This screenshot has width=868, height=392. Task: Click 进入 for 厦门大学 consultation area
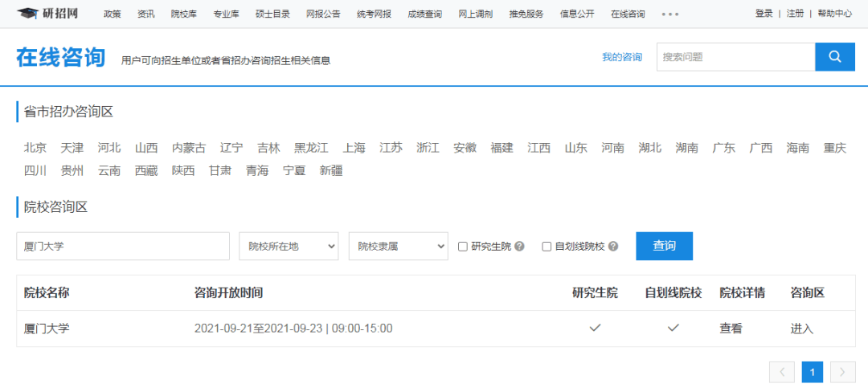pos(802,329)
